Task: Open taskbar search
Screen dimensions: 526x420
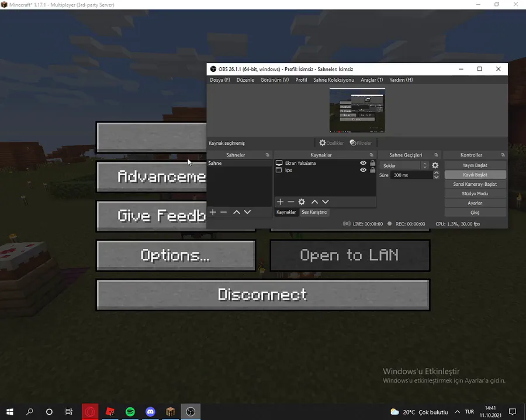Action: (30, 412)
